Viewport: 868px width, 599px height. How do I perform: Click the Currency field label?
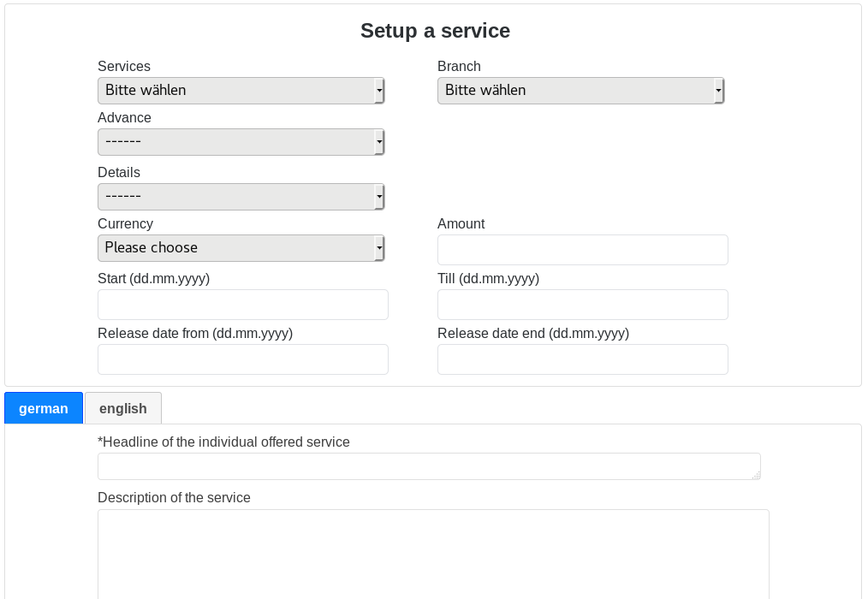[125, 224]
